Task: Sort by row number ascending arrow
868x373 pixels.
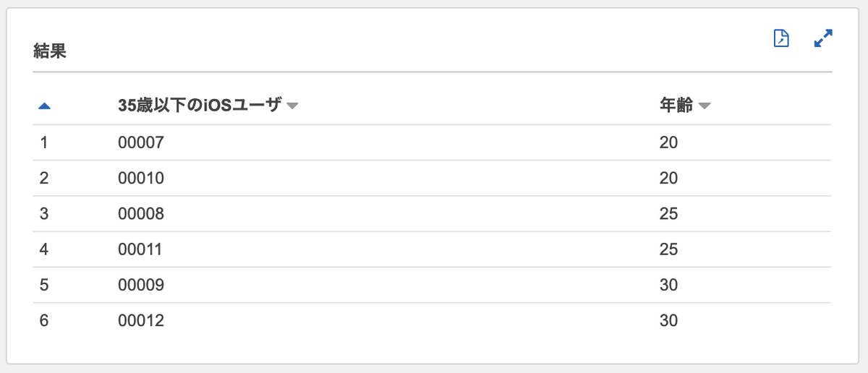Action: (44, 106)
